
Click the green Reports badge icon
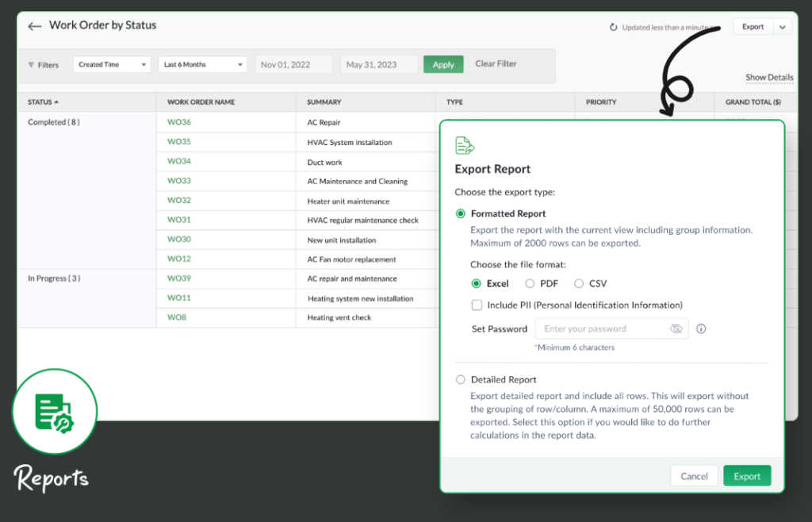[x=54, y=411]
